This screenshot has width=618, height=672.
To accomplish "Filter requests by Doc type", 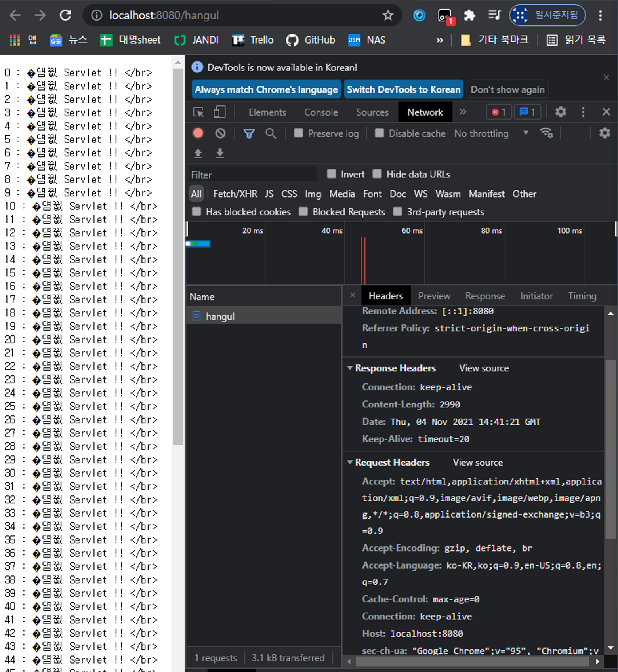I will click(x=398, y=194).
